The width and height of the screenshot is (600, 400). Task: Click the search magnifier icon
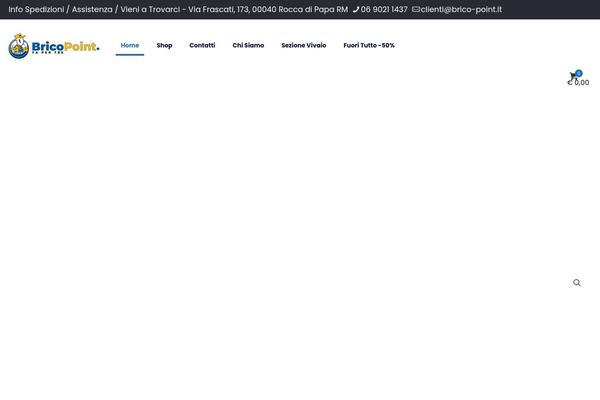click(x=577, y=283)
